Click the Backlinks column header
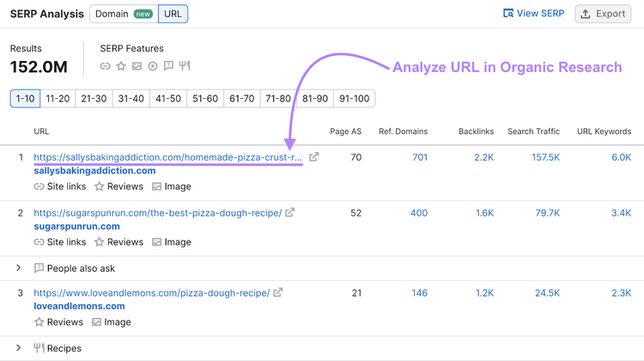The image size is (644, 361). coord(476,132)
